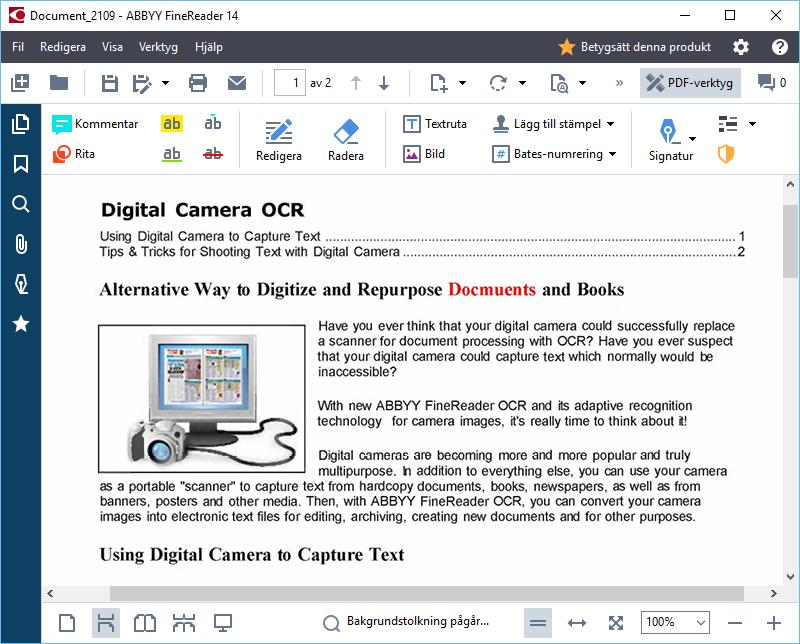Click the Redigera edit tool button
This screenshot has height=644, width=800.
pyautogui.click(x=279, y=139)
